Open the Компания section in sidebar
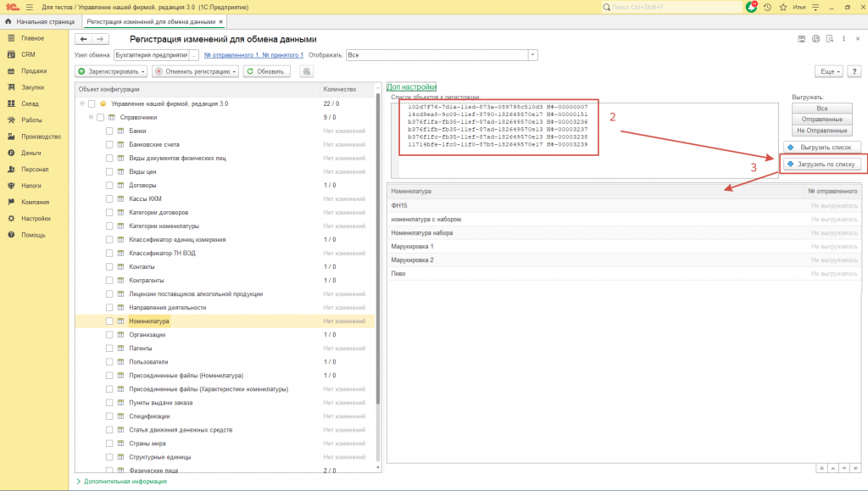868x491 pixels. click(35, 202)
